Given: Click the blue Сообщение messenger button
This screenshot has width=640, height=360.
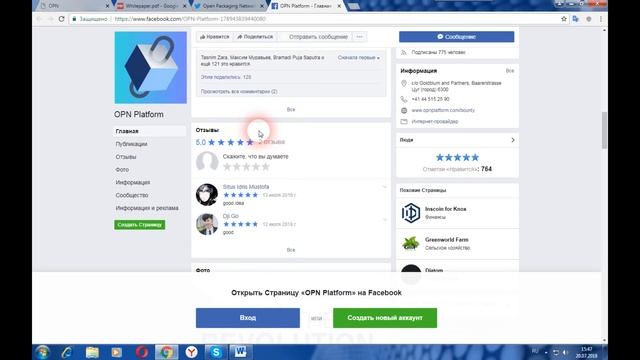Looking at the screenshot, I should click(456, 37).
